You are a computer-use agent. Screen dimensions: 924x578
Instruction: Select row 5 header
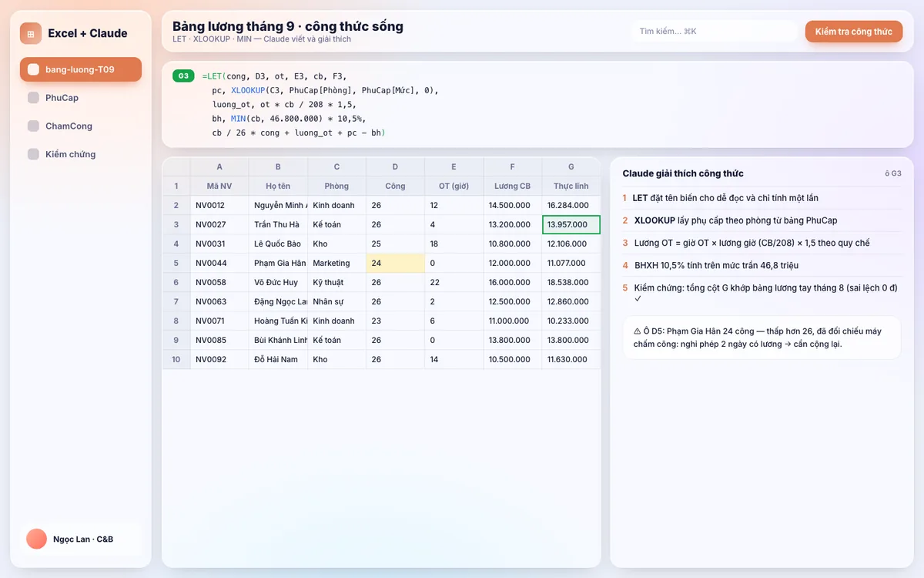176,263
